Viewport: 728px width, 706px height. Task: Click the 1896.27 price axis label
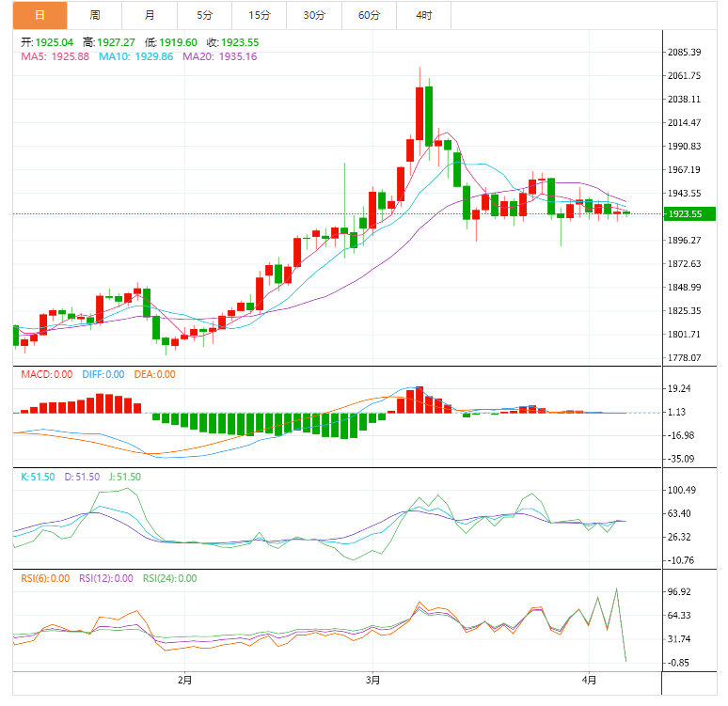click(x=685, y=241)
